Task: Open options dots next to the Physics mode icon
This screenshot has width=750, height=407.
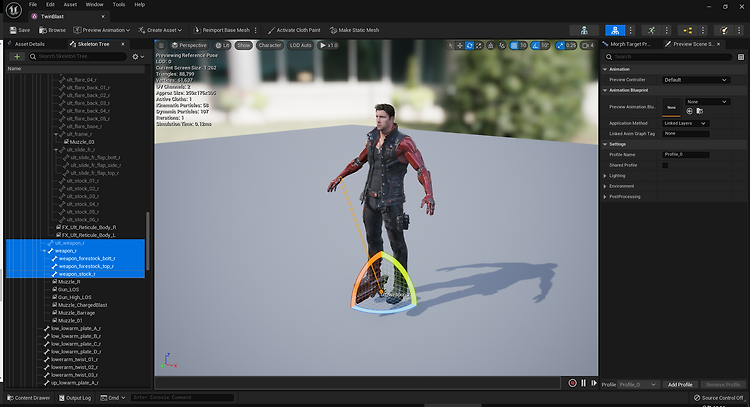Action: [739, 31]
